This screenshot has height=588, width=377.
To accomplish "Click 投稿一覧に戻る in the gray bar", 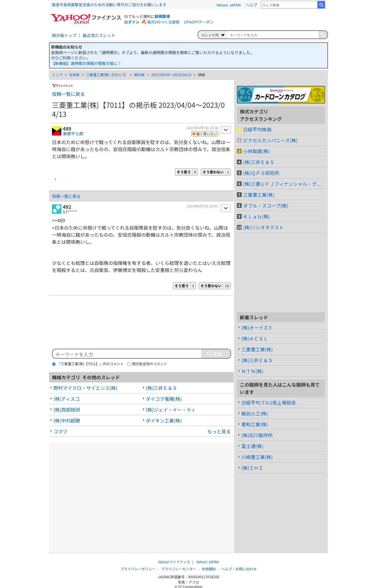I will 66,196.
